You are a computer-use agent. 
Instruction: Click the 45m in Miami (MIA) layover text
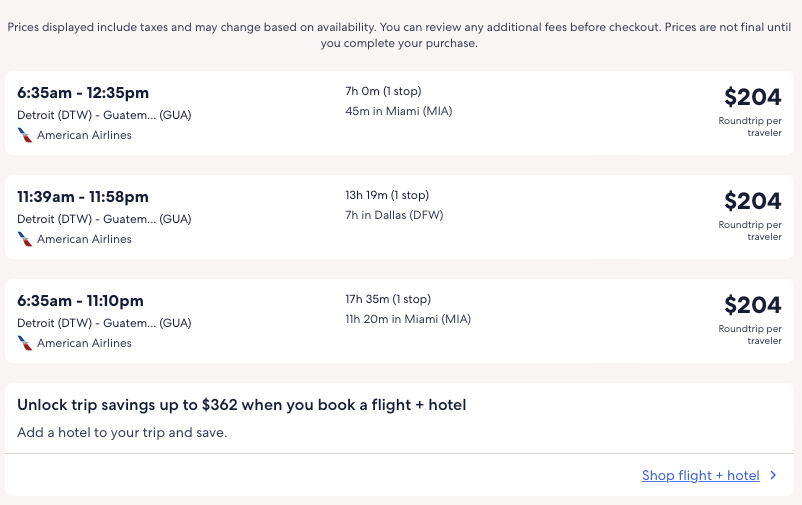[x=398, y=111]
